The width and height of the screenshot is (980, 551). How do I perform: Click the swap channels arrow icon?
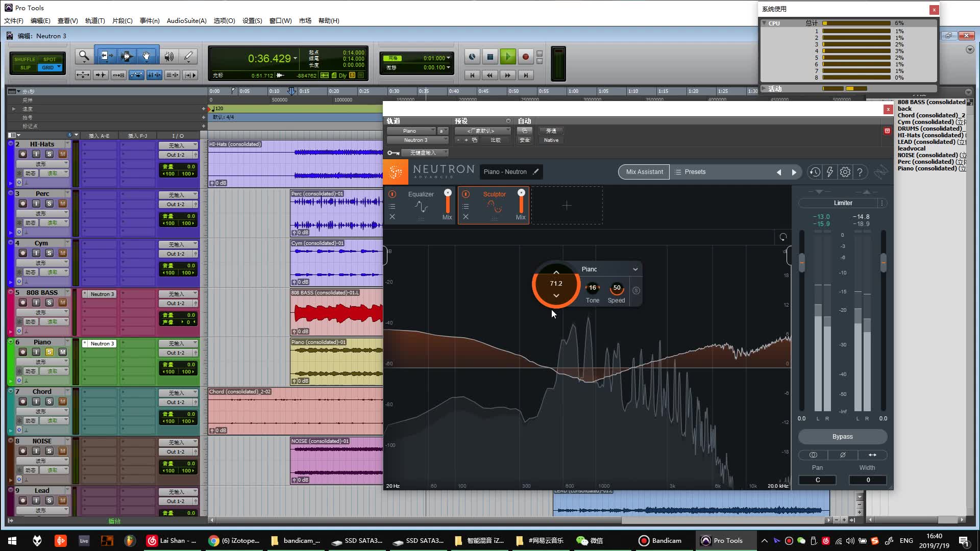(872, 455)
